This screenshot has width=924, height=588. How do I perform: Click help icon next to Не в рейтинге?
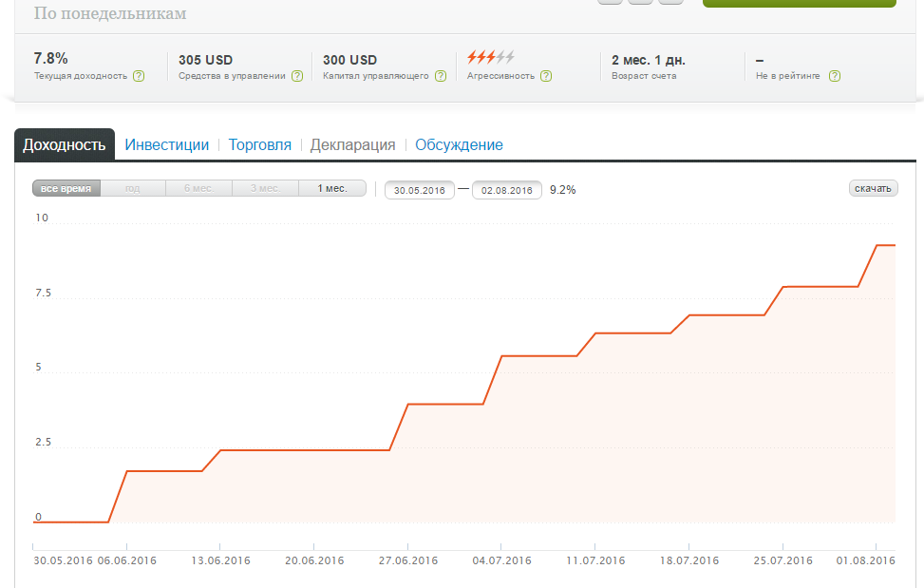(x=835, y=76)
